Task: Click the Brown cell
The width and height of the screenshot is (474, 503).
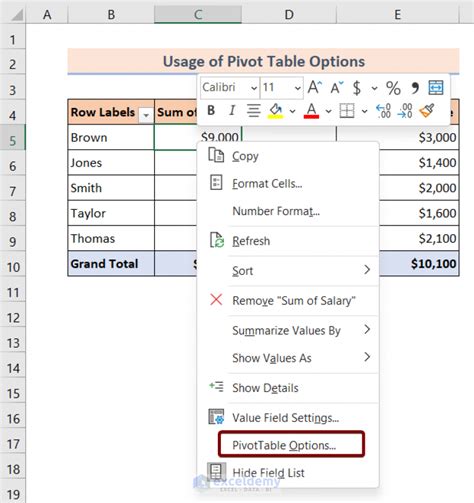Action: pyautogui.click(x=111, y=137)
